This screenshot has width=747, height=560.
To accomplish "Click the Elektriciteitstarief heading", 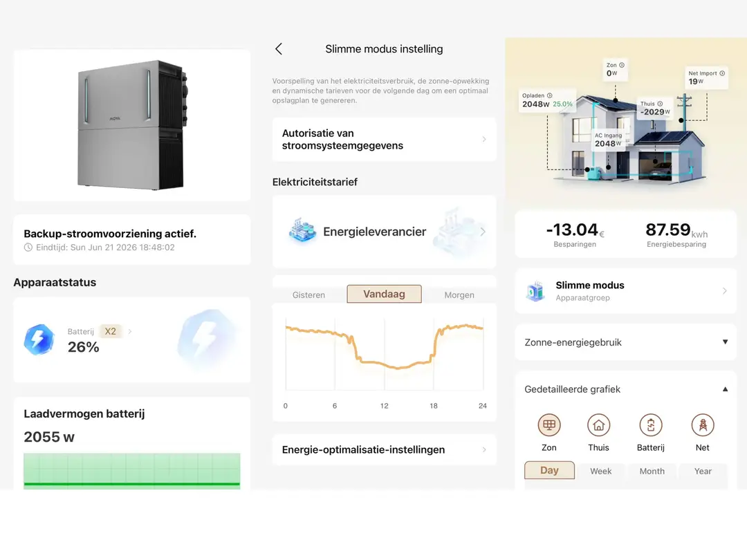I will tap(315, 182).
